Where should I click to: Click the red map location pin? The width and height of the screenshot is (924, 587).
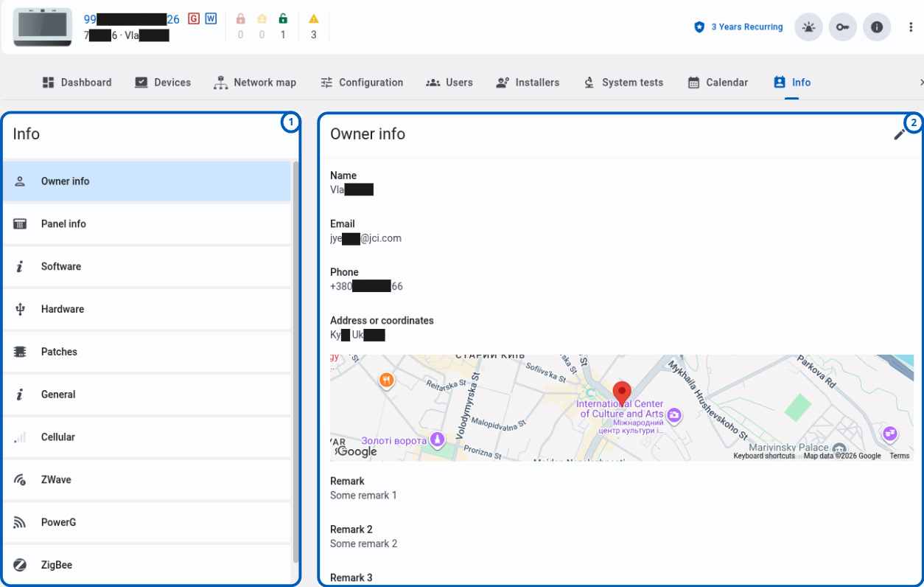tap(622, 395)
